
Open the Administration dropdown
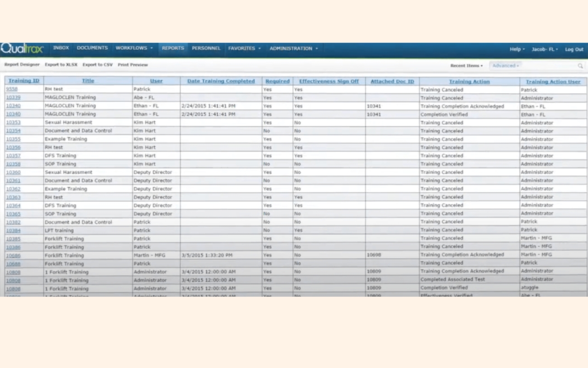pos(294,48)
